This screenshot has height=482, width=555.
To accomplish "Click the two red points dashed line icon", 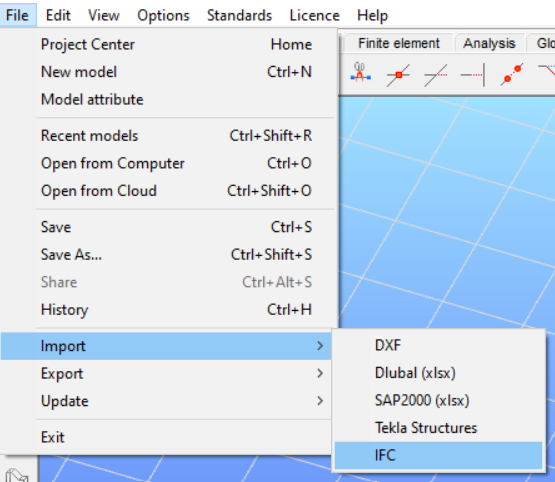I will [x=512, y=74].
